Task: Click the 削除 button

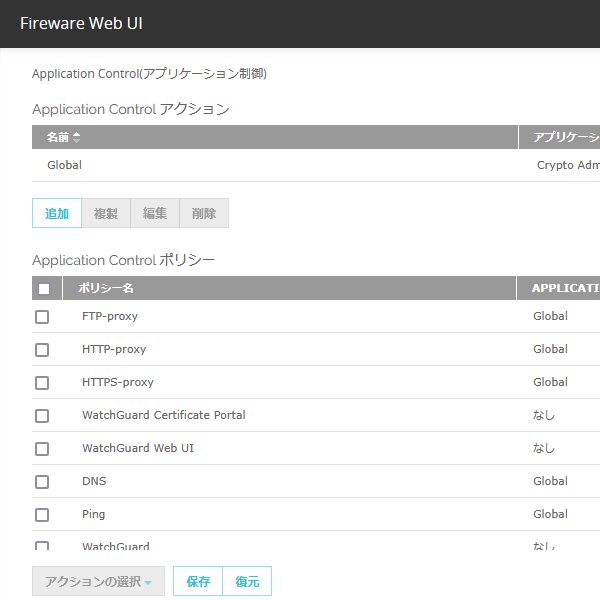Action: 204,213
